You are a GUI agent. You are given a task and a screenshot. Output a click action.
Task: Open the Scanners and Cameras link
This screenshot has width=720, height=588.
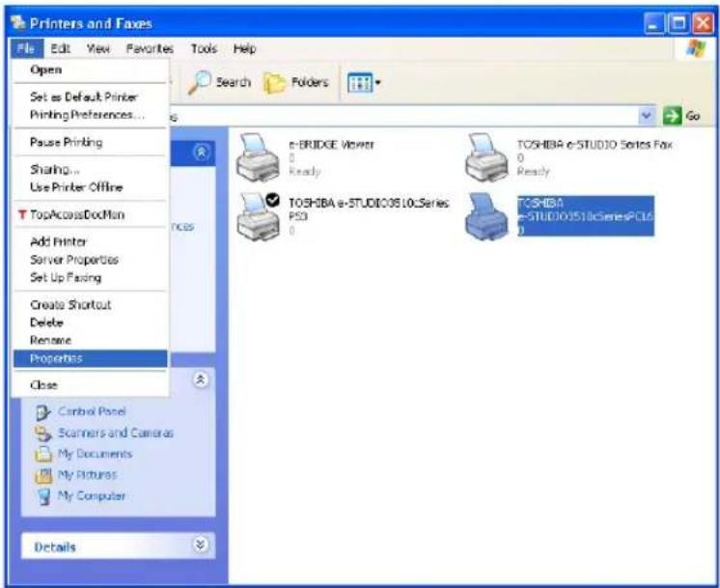(116, 433)
